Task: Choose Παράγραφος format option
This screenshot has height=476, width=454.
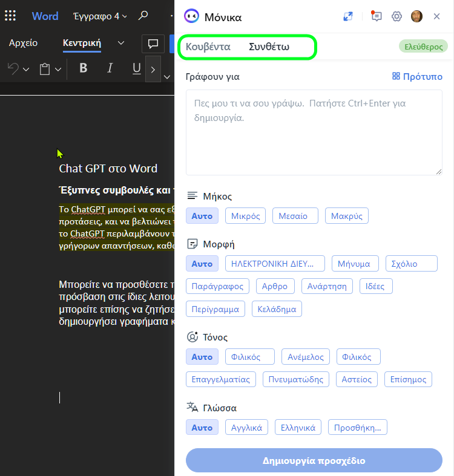Action: pyautogui.click(x=217, y=286)
